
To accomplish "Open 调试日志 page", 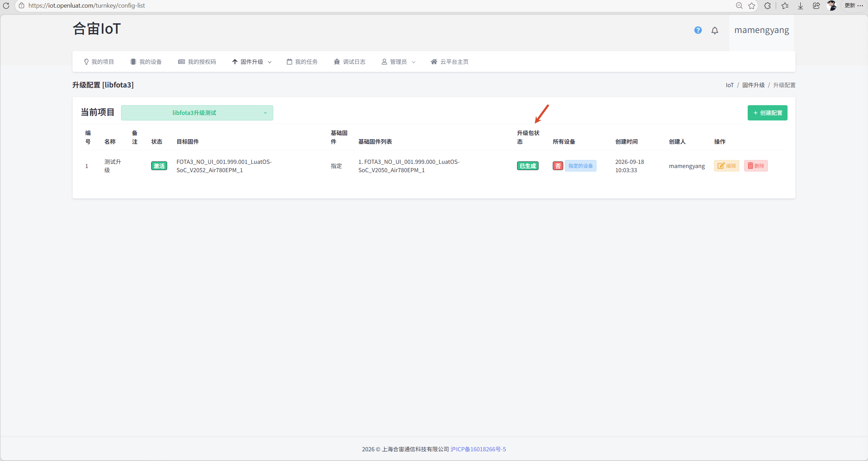I will coord(350,62).
